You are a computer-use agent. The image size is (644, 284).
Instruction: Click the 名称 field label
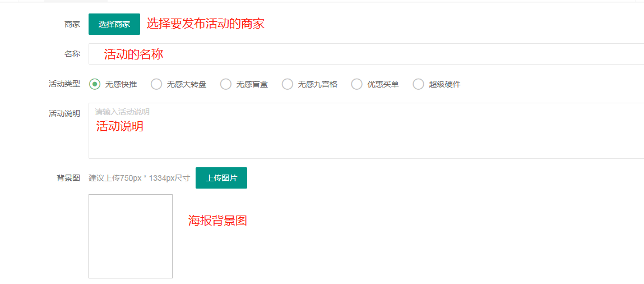click(72, 54)
